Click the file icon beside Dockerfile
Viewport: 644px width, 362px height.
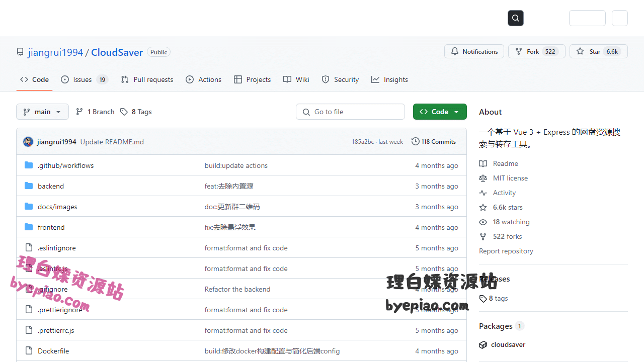click(29, 351)
